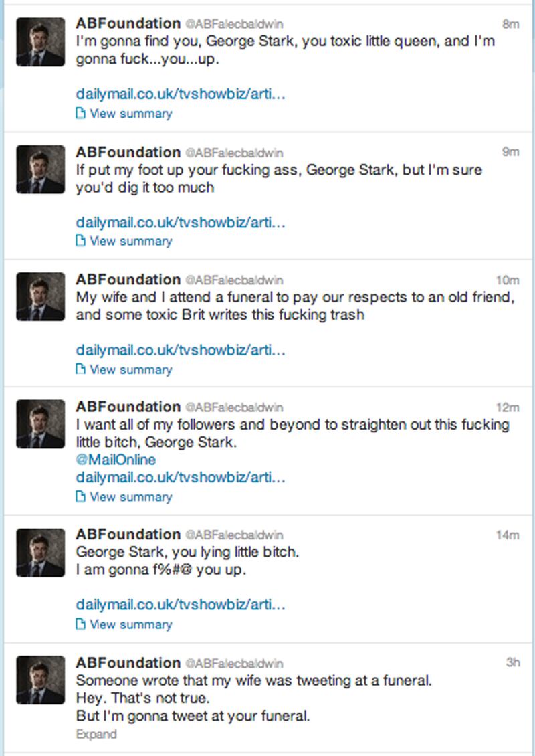
Task: Open the dailymail link under the 'toxic Brit' tweet
Action: pos(181,349)
